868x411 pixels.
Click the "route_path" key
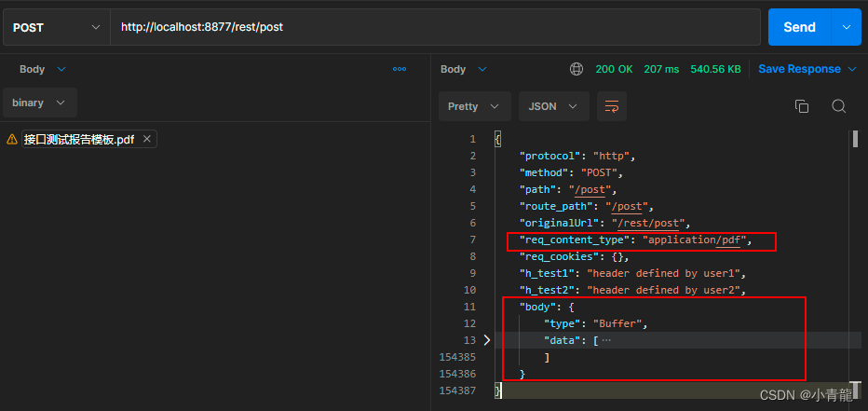point(556,207)
